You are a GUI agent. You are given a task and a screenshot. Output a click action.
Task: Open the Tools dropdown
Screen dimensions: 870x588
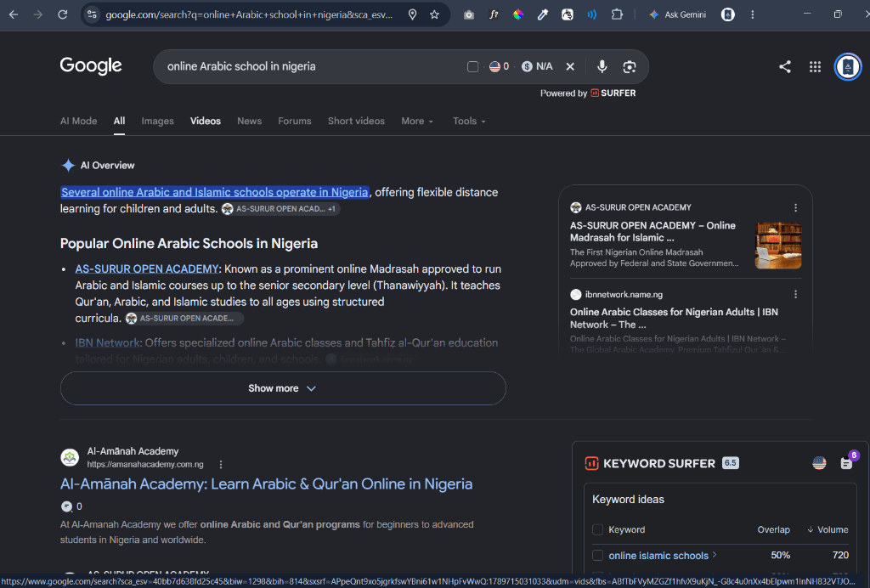(x=469, y=121)
